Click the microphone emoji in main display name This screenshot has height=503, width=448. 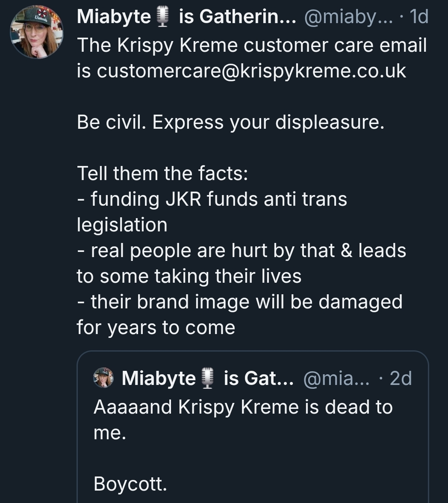[x=163, y=17]
